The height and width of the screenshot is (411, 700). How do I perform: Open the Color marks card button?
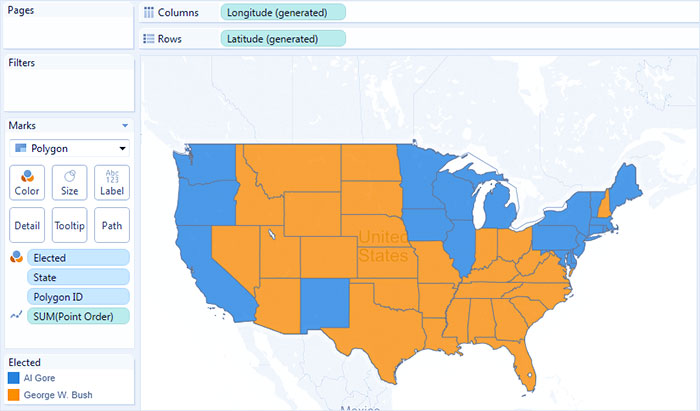[27, 183]
